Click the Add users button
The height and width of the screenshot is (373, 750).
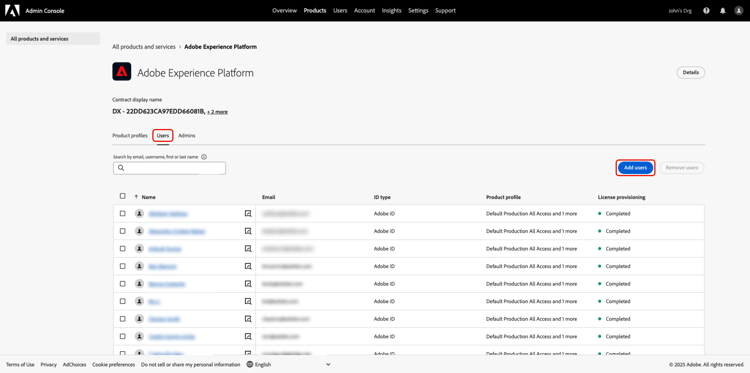pos(635,168)
